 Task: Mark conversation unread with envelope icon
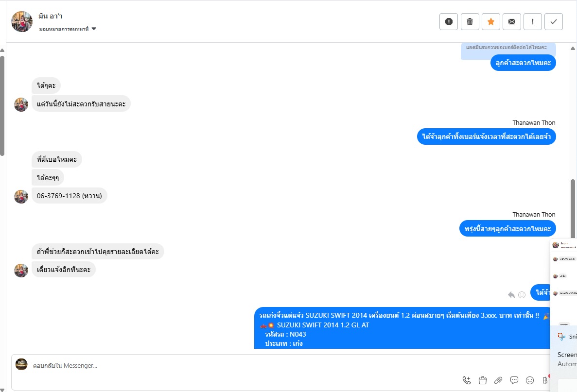tap(511, 21)
